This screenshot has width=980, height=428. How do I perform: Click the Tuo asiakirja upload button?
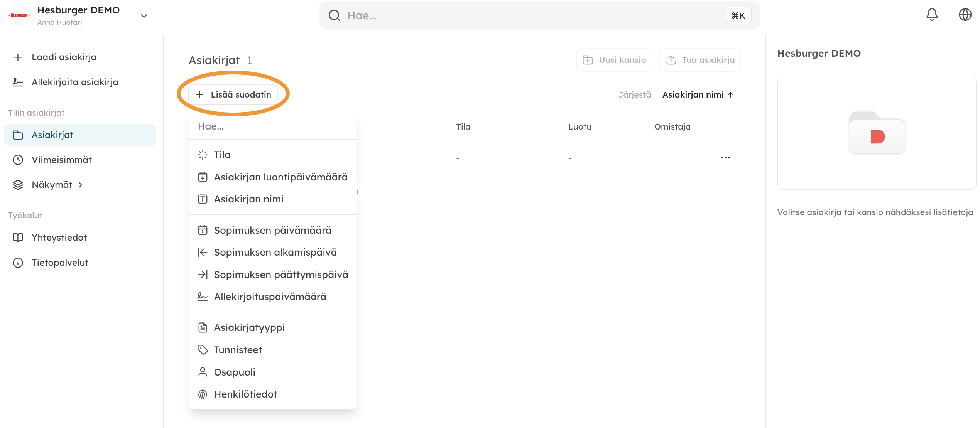coord(700,60)
